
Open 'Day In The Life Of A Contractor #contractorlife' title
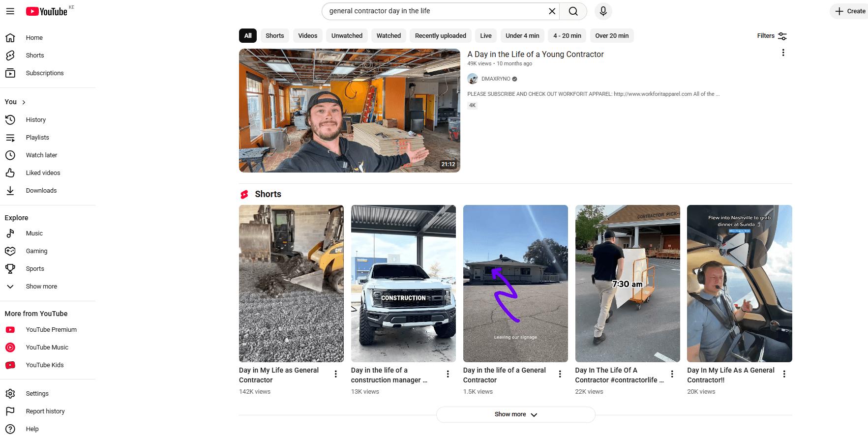point(620,376)
